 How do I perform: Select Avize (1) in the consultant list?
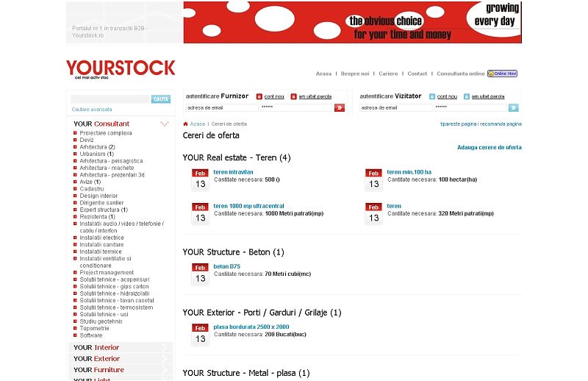[90, 182]
